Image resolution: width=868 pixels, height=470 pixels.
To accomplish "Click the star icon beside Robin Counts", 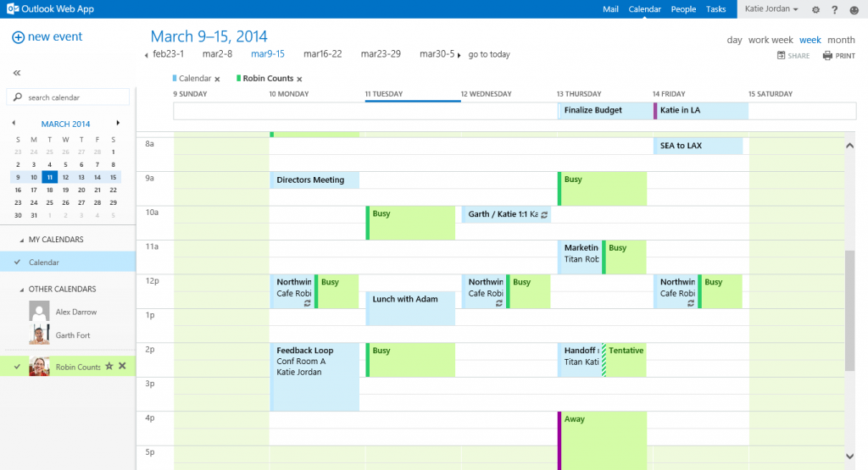I will (x=108, y=366).
